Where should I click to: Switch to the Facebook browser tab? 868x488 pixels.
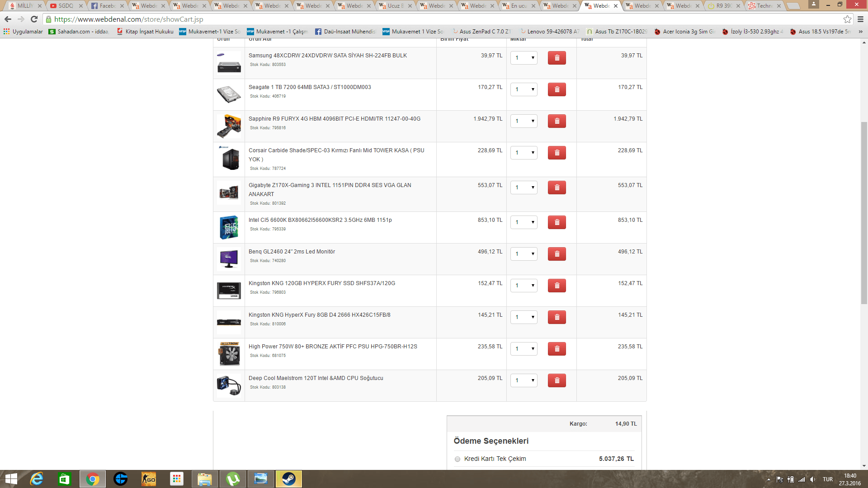click(x=107, y=6)
